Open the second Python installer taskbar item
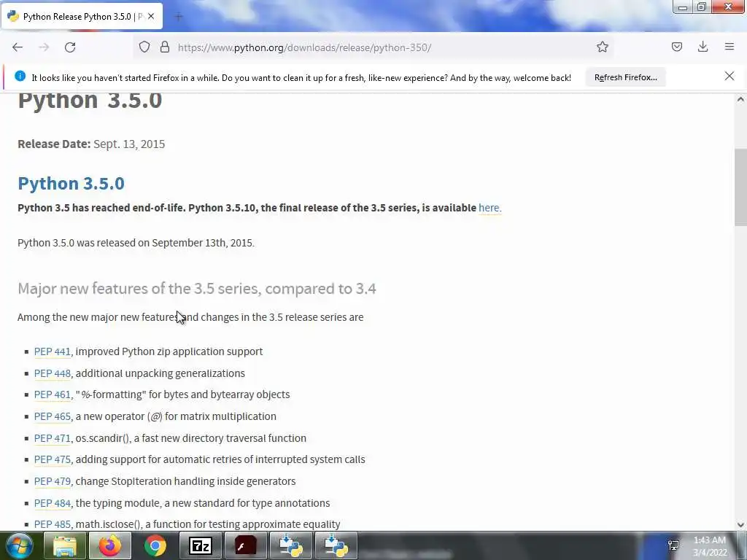The image size is (747, 560). pyautogui.click(x=336, y=545)
